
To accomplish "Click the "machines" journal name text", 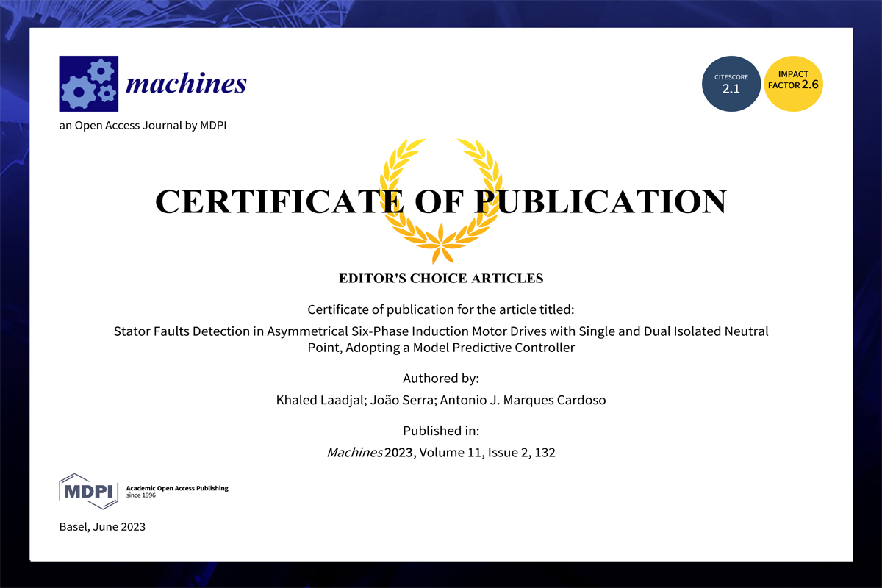I will (x=186, y=84).
